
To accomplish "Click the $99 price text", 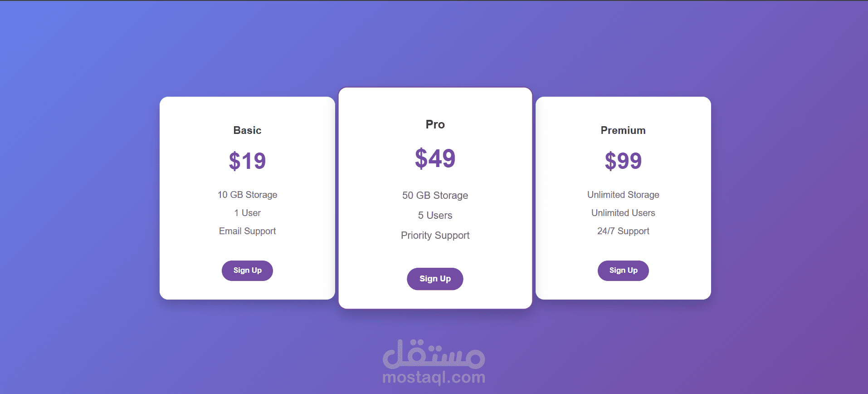I will [x=623, y=160].
